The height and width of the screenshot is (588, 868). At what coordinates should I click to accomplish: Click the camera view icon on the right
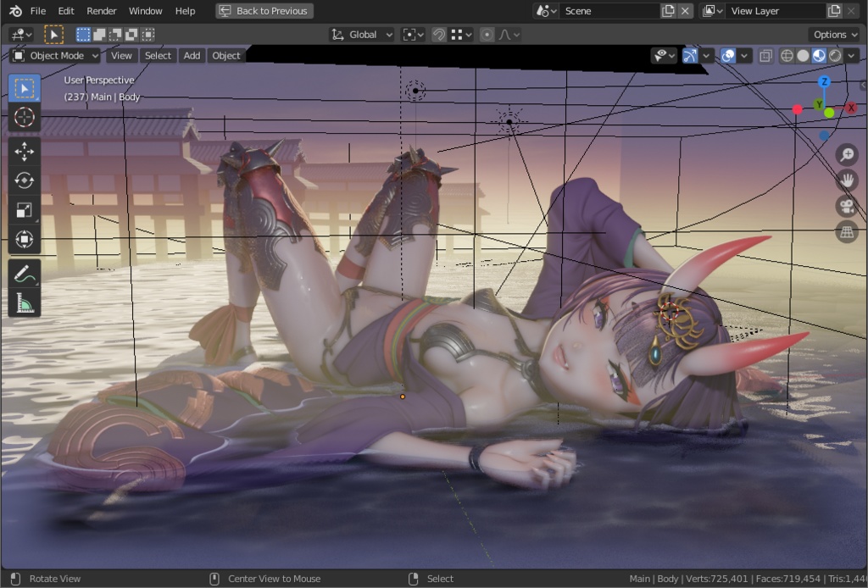click(846, 206)
